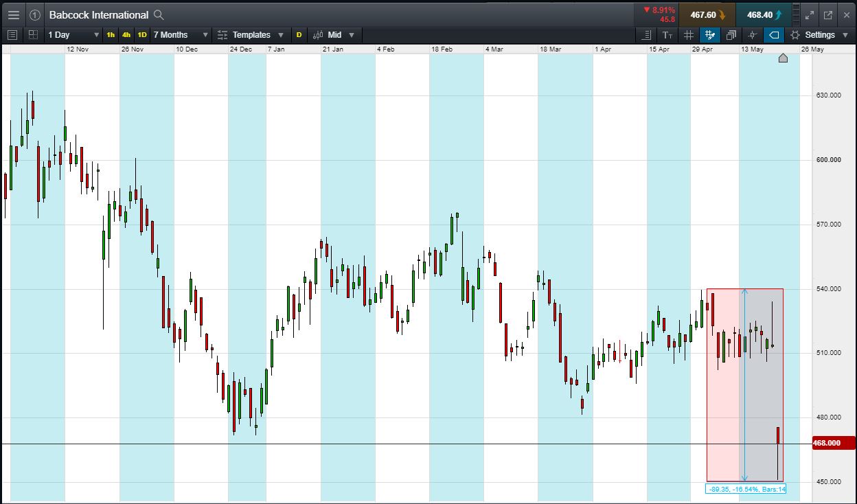Screen dimensions: 857x504
Task: Toggle the crosshair cursor icon
Action: pyautogui.click(x=753, y=34)
